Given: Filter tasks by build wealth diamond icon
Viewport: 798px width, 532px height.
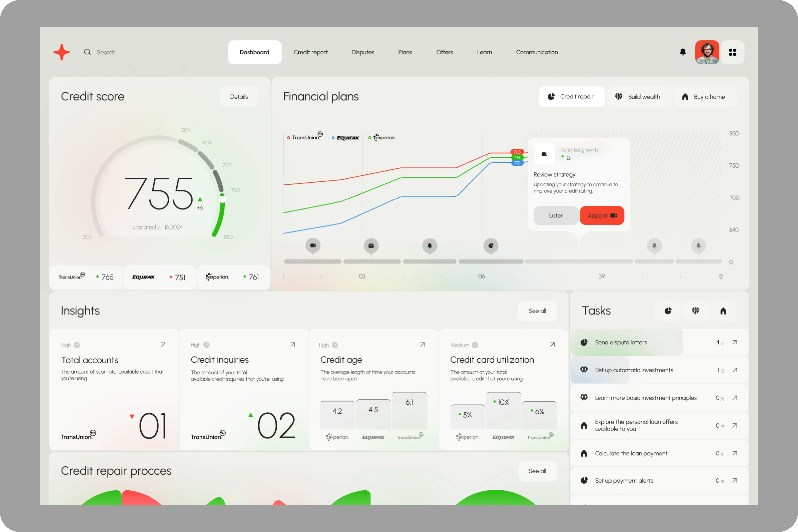Looking at the screenshot, I should 696,311.
